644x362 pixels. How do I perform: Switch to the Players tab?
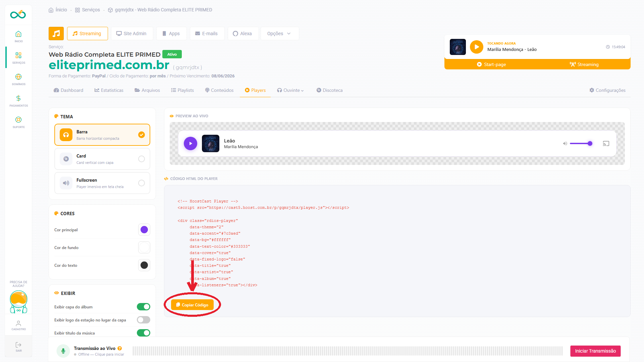coord(255,90)
